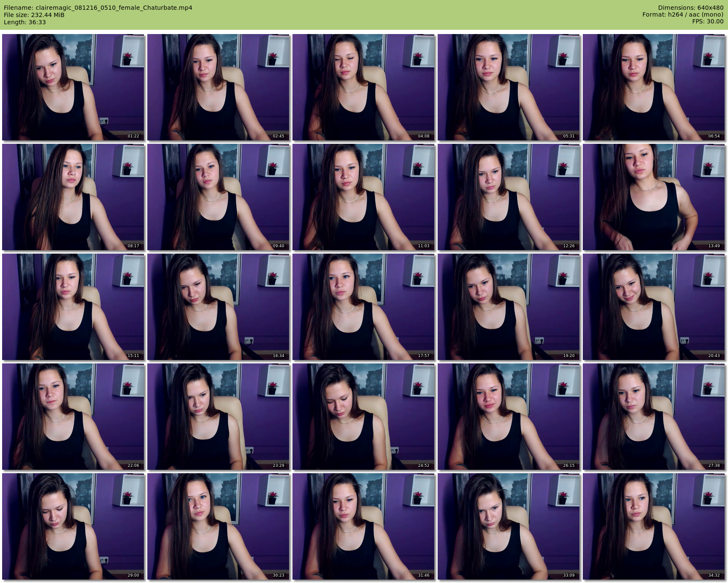Select the thumbnail labeled 08:17
728x583 pixels.
(x=73, y=197)
